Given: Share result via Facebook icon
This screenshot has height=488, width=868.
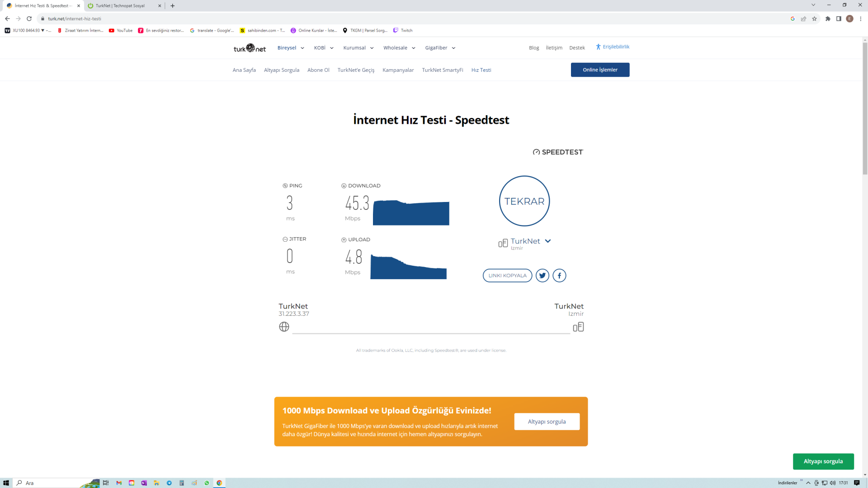Looking at the screenshot, I should click(x=559, y=275).
